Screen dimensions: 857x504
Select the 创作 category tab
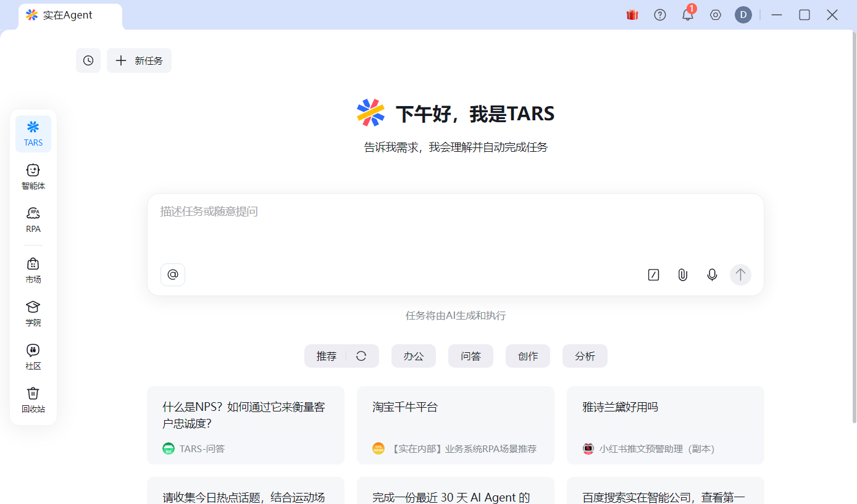click(528, 356)
